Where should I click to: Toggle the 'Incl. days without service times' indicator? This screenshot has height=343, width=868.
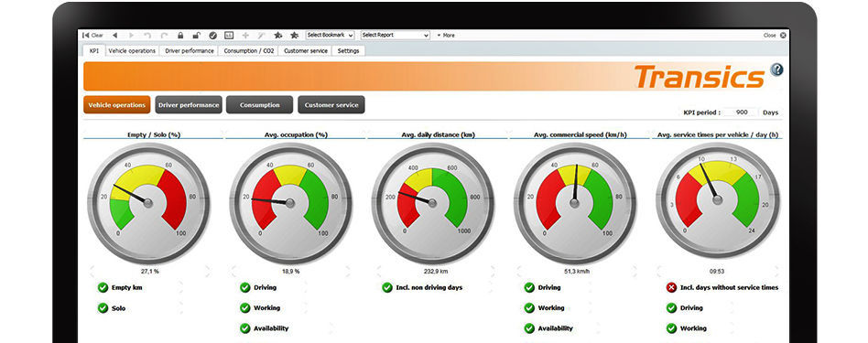[x=671, y=288]
